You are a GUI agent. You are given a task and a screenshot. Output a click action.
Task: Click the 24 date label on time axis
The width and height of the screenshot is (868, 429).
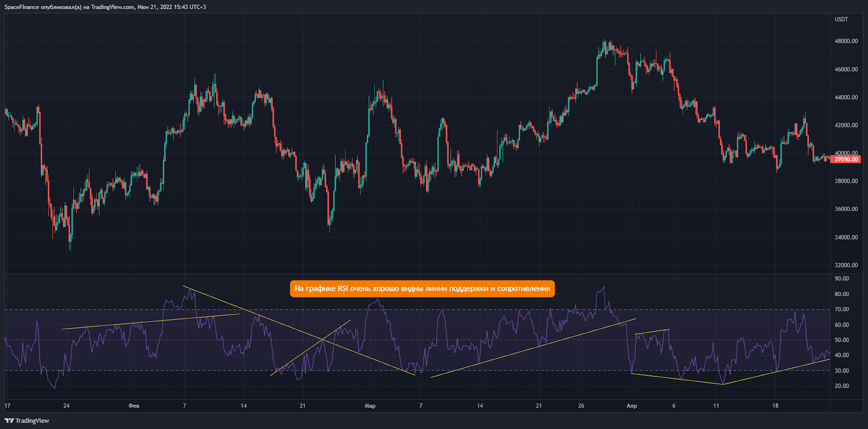(66, 406)
